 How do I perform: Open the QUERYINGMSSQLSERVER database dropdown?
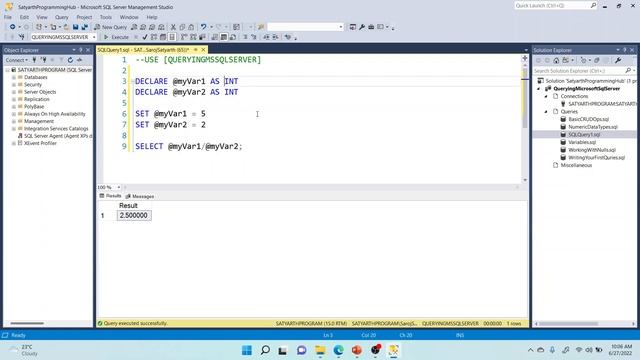pos(94,37)
